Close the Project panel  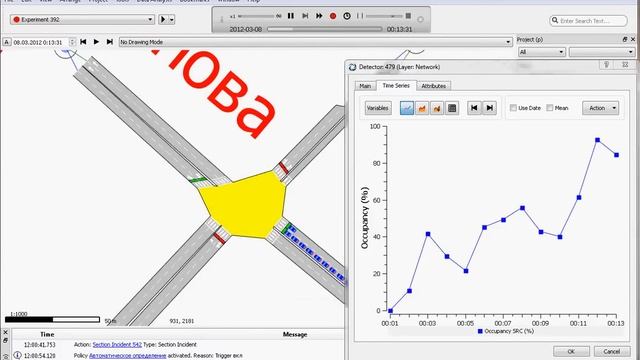633,39
